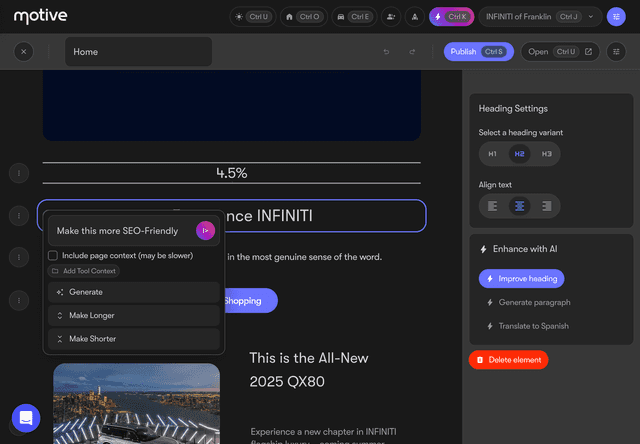Image resolution: width=640 pixels, height=444 pixels.
Task: Select the Make Shorter option
Action: [x=133, y=339]
